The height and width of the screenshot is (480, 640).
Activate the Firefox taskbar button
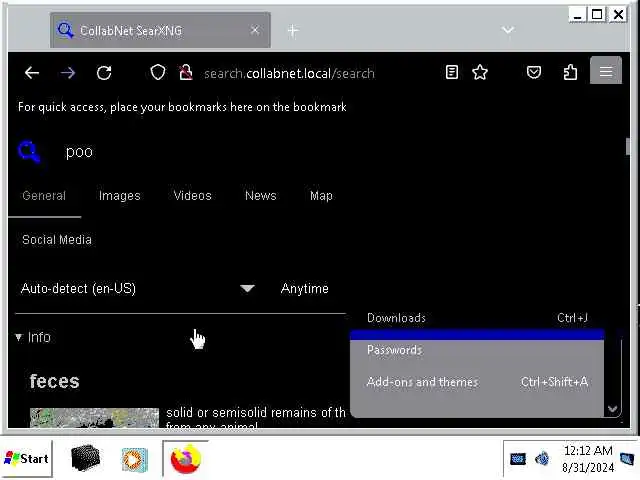tap(186, 459)
